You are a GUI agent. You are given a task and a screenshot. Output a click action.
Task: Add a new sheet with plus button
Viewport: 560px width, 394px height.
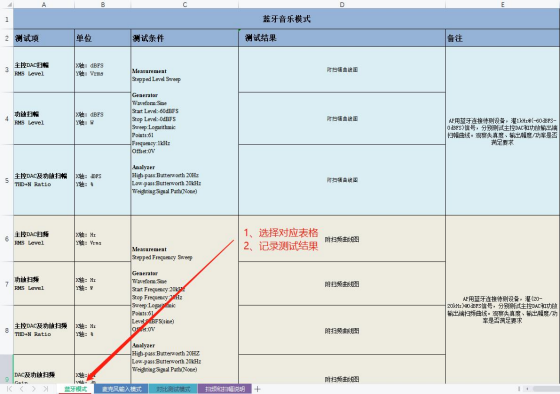pos(257,389)
